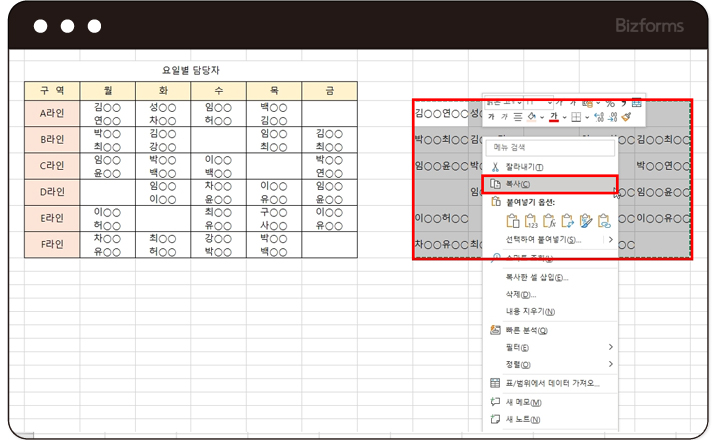Image resolution: width=715 pixels, height=440 pixels.
Task: Select 복사한 셀 삽입(E) entry
Action: pyautogui.click(x=549, y=277)
